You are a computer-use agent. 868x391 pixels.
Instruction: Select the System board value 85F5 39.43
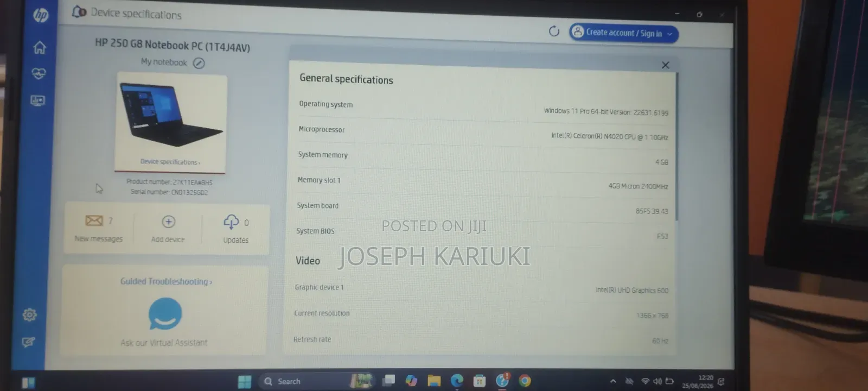(x=652, y=211)
